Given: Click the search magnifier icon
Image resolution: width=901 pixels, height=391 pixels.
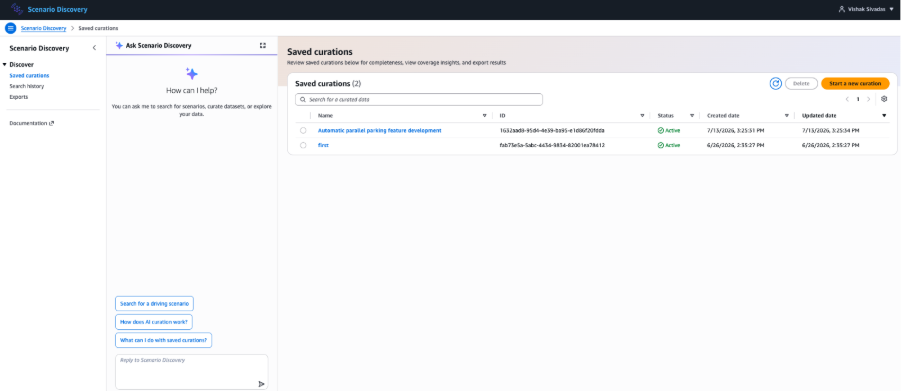Looking at the screenshot, I should pos(302,99).
